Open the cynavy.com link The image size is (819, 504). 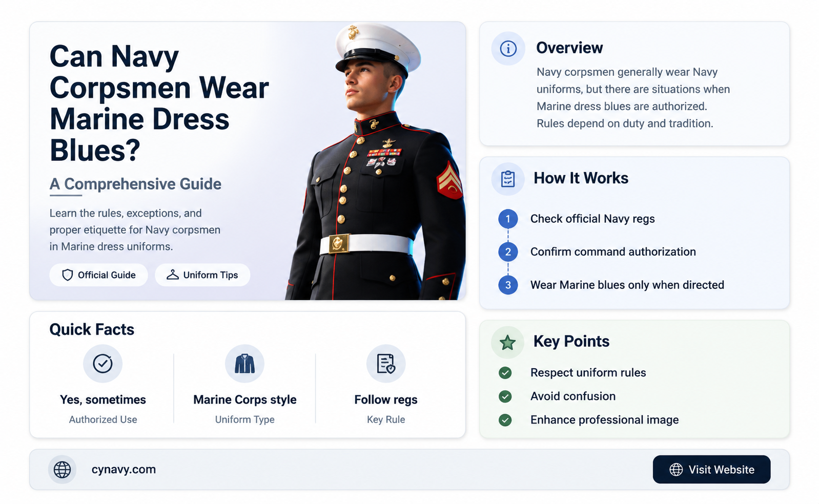(124, 469)
